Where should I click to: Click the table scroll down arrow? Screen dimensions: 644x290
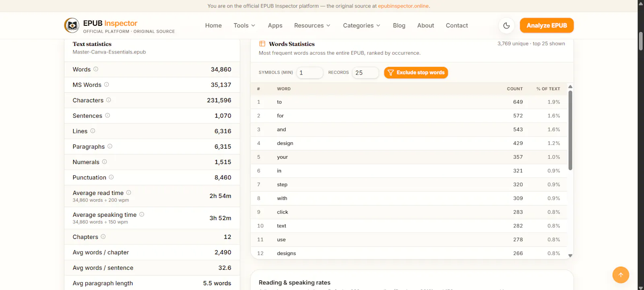click(570, 256)
